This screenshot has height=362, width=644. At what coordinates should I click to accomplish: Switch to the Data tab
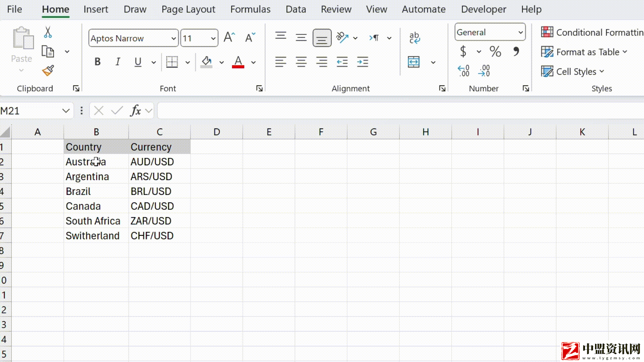pos(296,9)
